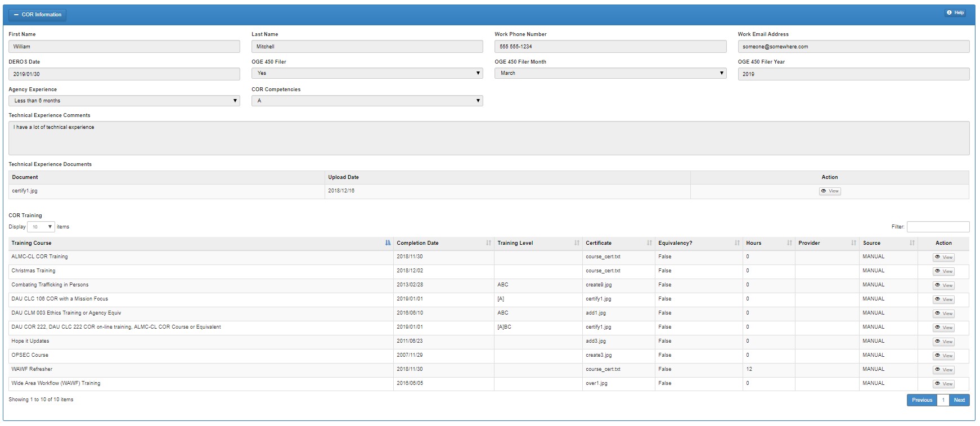
Task: Sort by Certificate column
Action: click(x=619, y=243)
